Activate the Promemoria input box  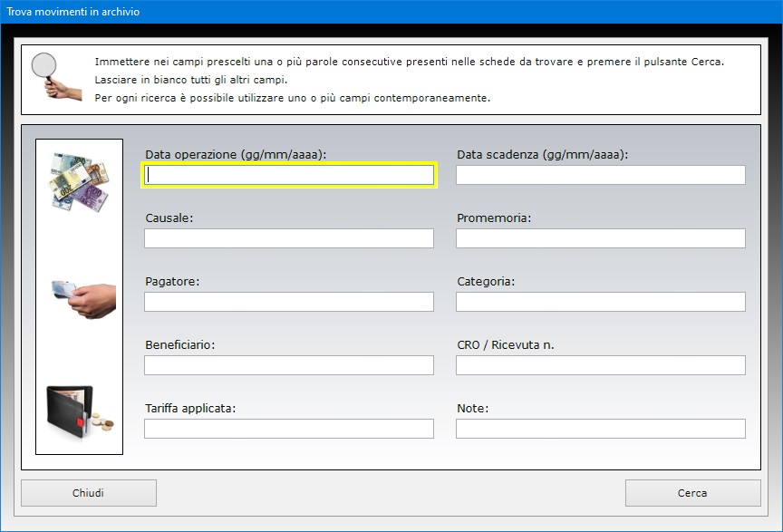[600, 238]
